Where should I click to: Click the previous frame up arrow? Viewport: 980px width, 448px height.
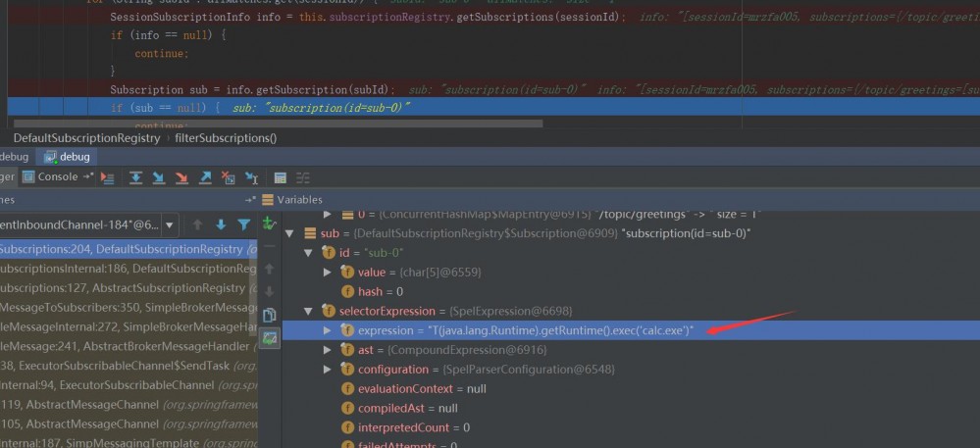pos(197,224)
